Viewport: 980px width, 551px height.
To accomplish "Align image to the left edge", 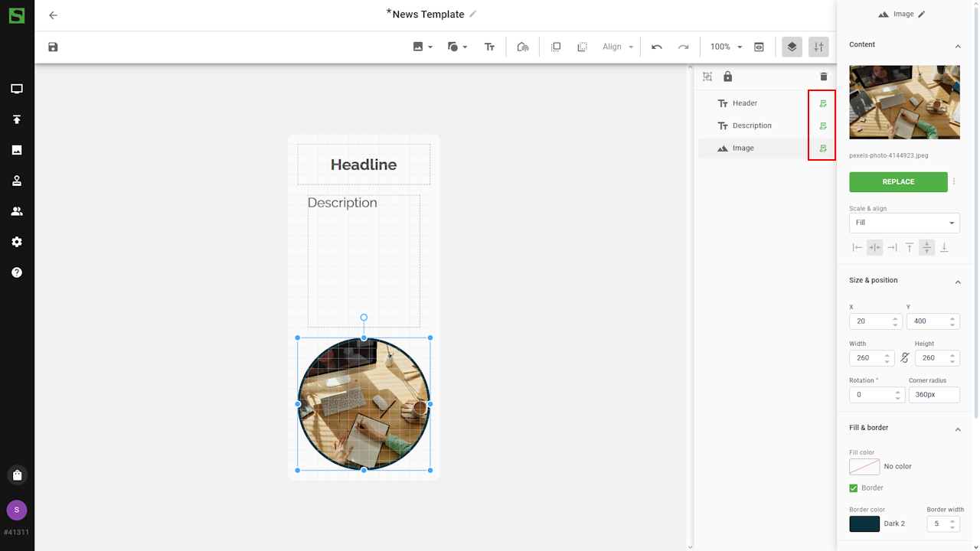I will pyautogui.click(x=857, y=247).
